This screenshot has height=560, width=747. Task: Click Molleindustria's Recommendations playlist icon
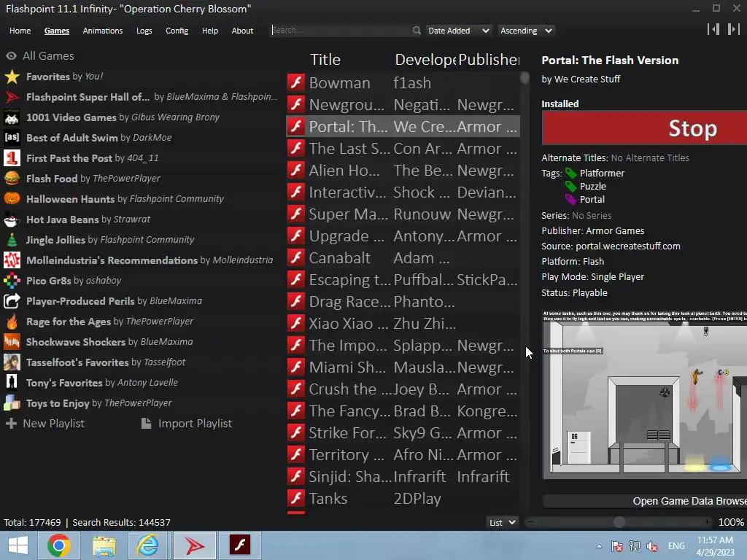pyautogui.click(x=12, y=260)
